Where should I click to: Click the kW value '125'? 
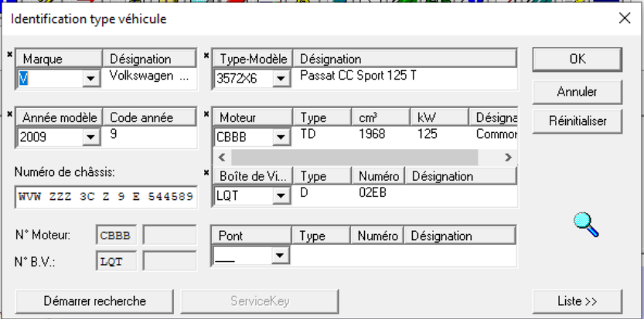point(427,134)
